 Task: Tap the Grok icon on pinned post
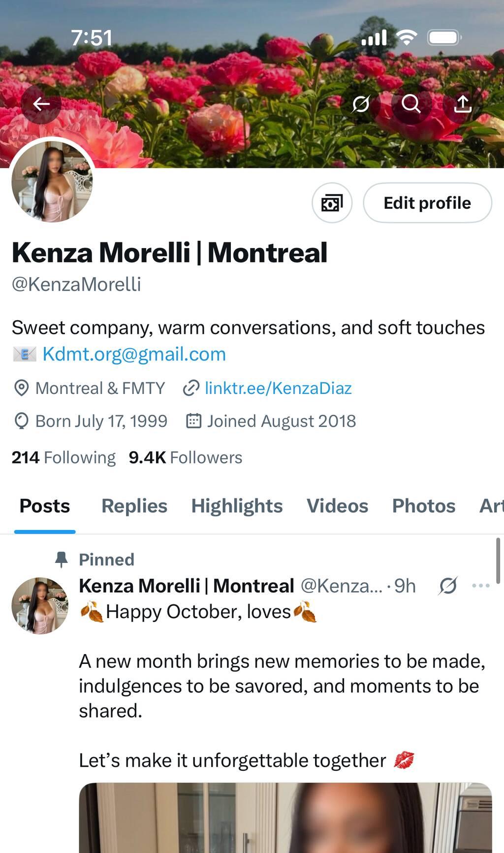point(448,586)
